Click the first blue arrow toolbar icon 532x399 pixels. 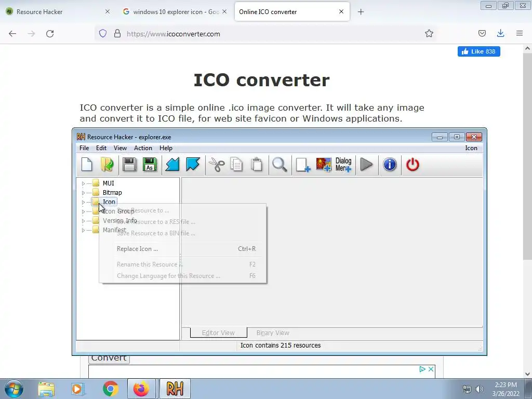(x=172, y=165)
